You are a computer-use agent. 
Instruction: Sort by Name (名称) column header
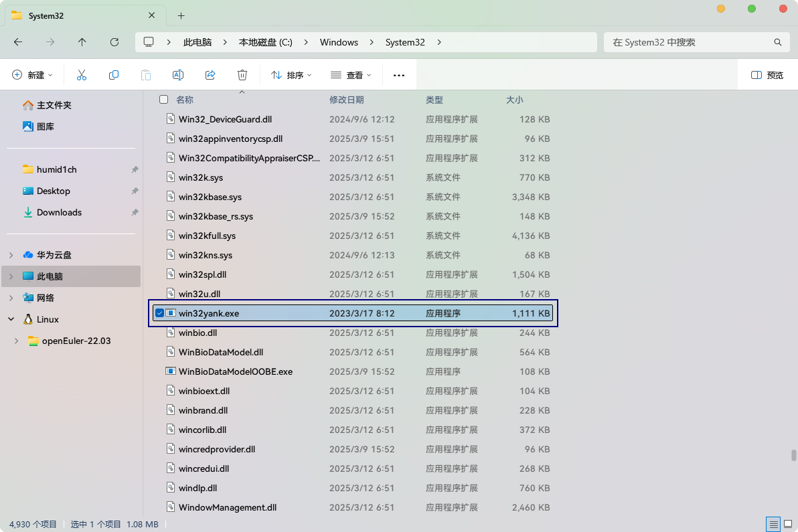pyautogui.click(x=185, y=100)
